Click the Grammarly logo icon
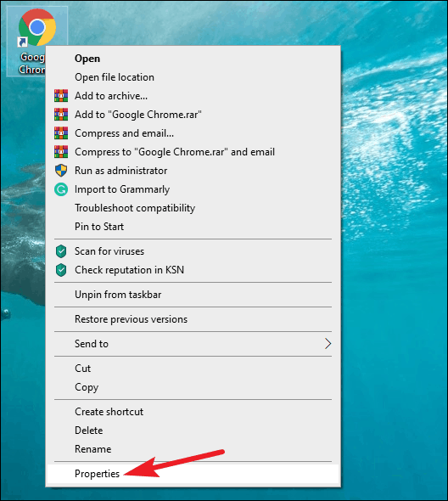This screenshot has height=501, width=448. coord(61,189)
